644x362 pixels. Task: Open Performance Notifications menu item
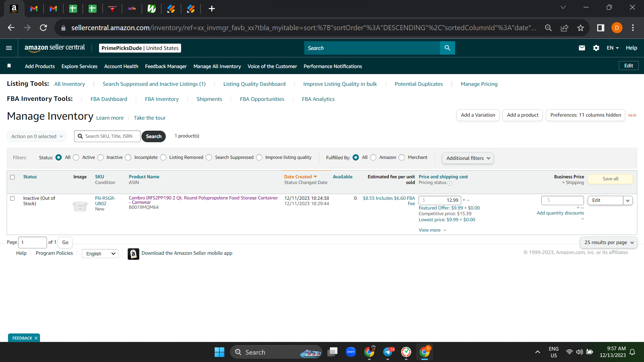333,66
